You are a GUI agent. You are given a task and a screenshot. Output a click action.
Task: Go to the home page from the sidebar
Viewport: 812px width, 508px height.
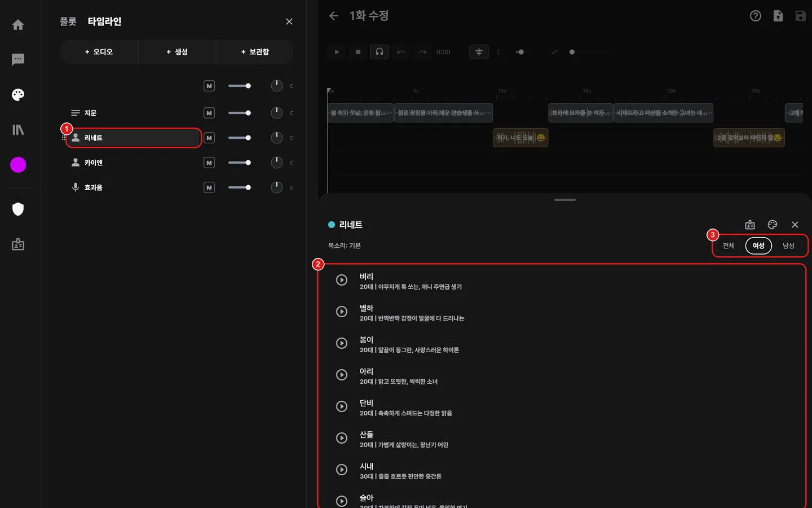tap(18, 25)
